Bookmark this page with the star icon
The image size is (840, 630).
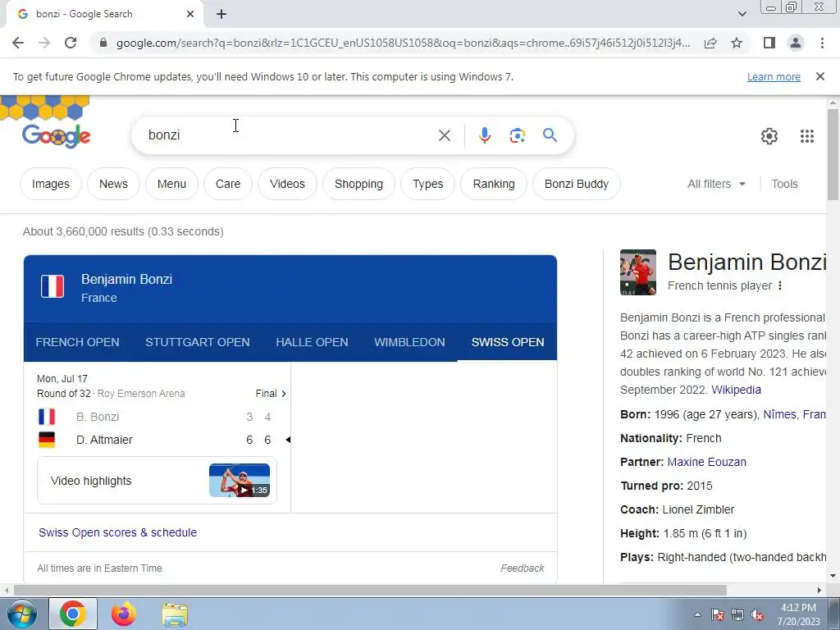[x=737, y=43]
